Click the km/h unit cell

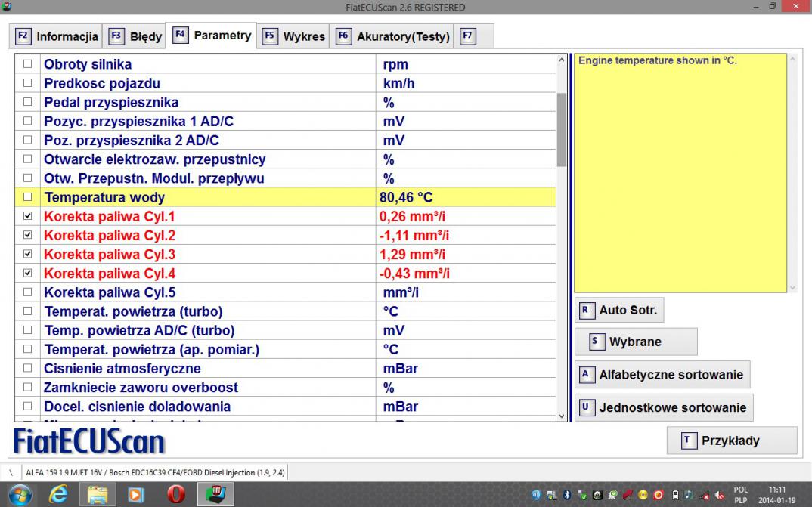(x=466, y=83)
